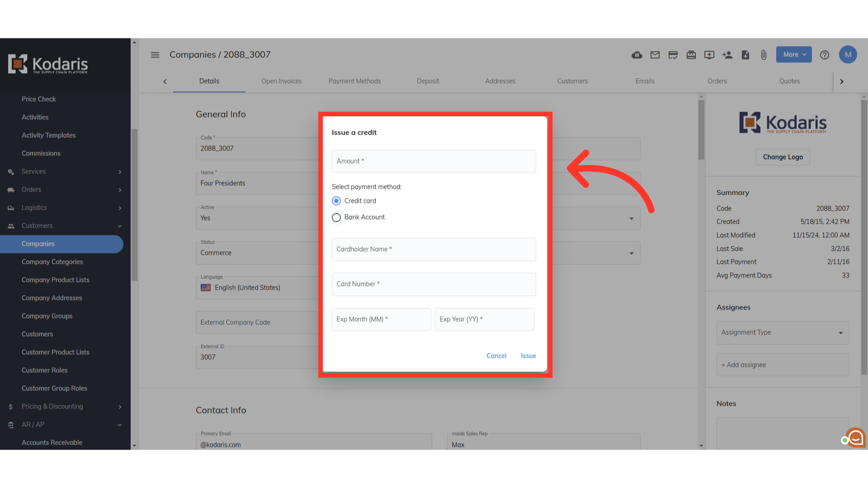
Task: Open the More dropdown button
Action: pos(794,55)
